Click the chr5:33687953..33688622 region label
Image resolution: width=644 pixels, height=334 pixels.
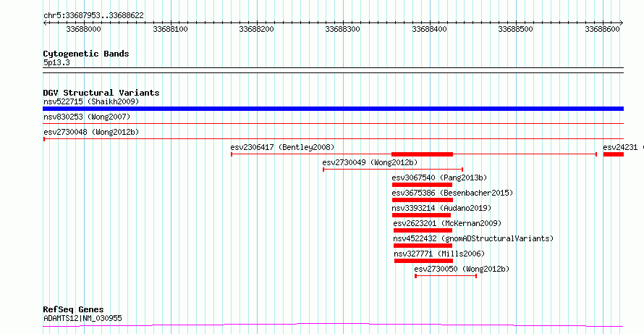[x=93, y=16]
